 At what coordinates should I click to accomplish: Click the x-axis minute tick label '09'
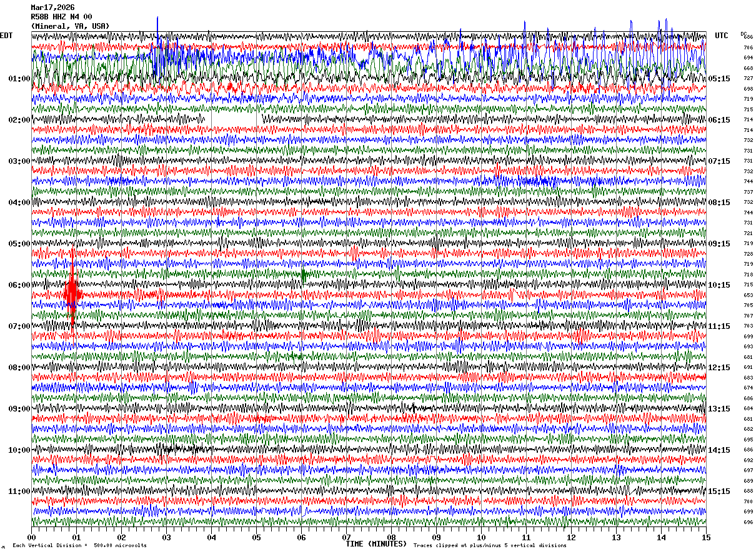coord(436,537)
